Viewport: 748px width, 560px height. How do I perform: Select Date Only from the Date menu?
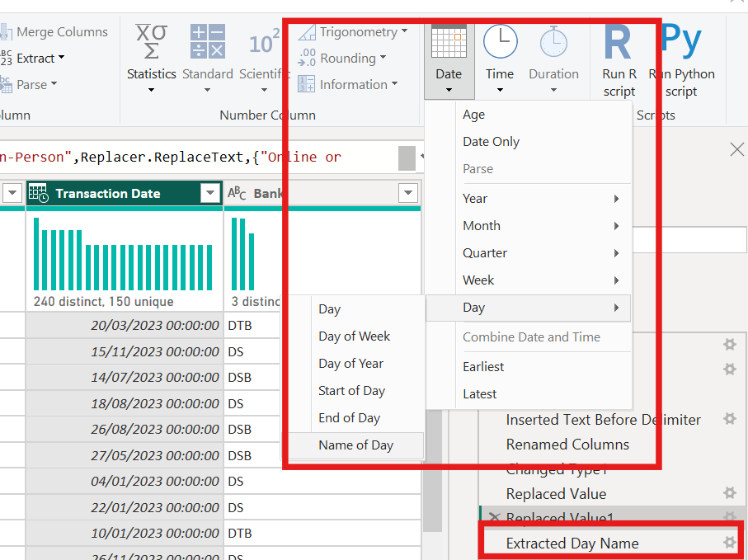528,142
